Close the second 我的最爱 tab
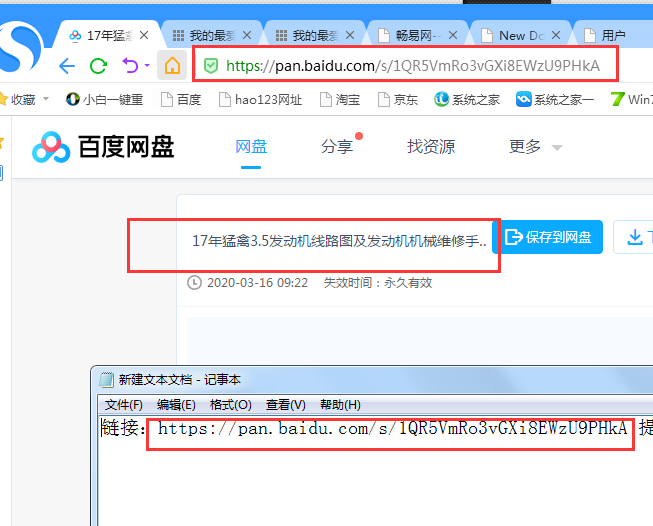653x526 pixels. 350,35
